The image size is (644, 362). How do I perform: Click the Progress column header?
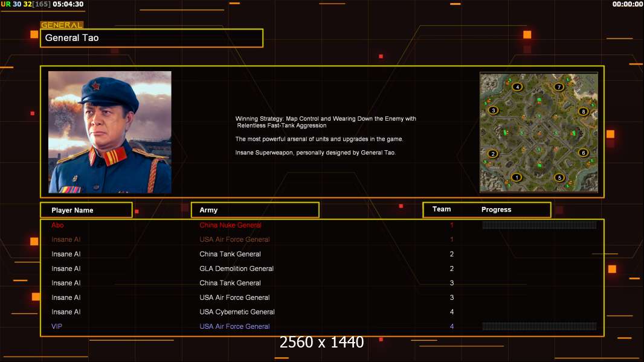click(496, 209)
